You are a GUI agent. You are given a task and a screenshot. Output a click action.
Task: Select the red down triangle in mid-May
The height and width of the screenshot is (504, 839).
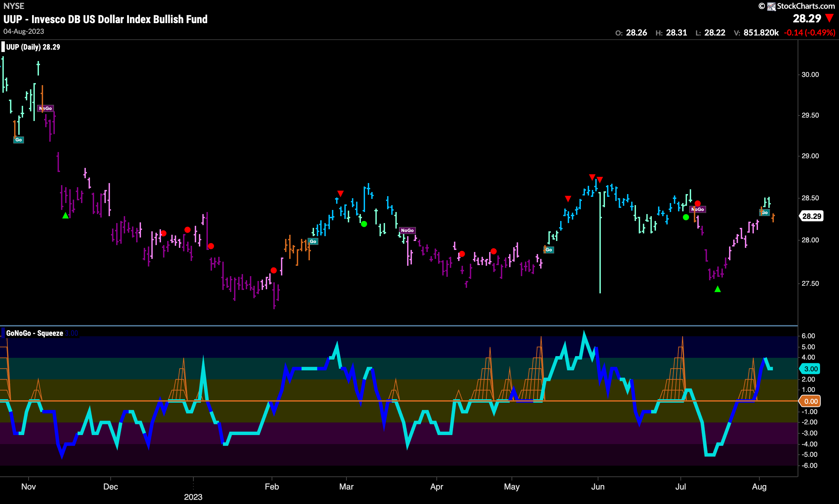click(x=568, y=199)
